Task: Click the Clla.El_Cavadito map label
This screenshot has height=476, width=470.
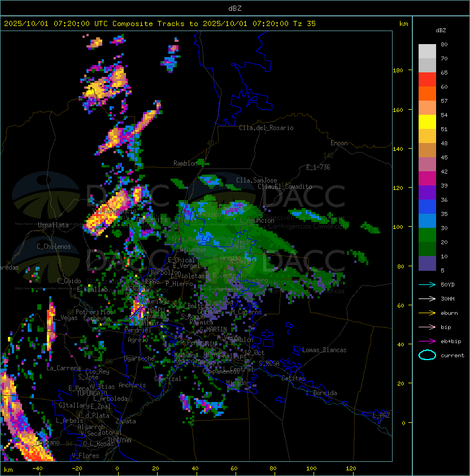Action: point(285,187)
